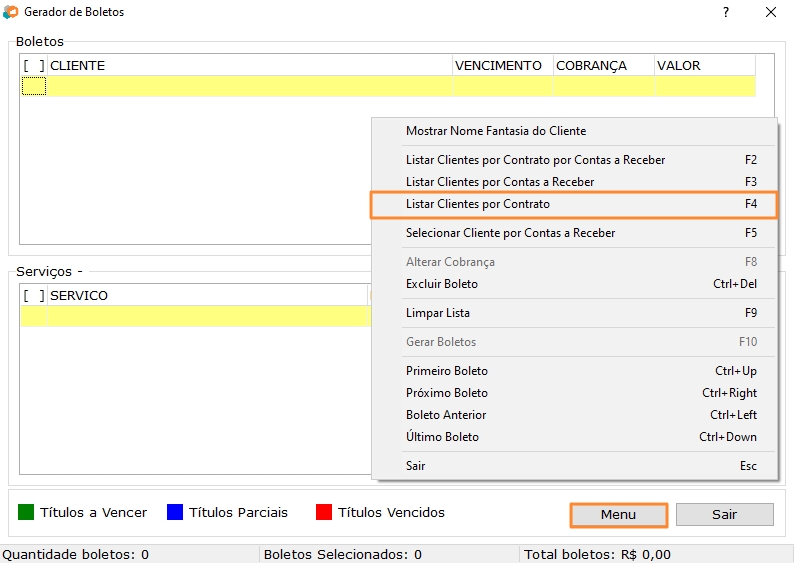Image resolution: width=794 pixels, height=563 pixels.
Task: Go to Primeiro Boleto
Action: [447, 371]
